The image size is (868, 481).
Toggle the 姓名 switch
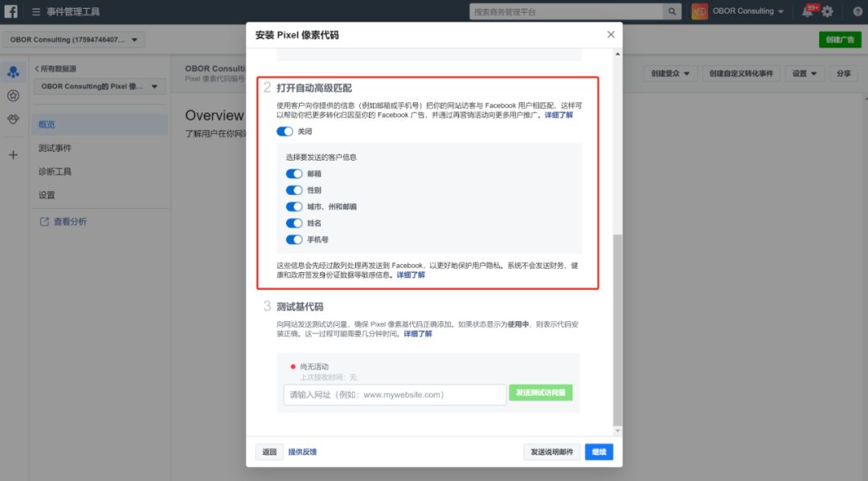pyautogui.click(x=294, y=223)
